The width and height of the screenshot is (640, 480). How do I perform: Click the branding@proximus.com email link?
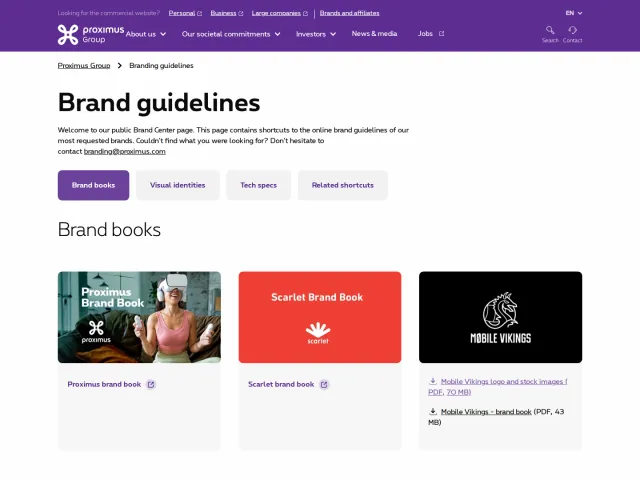click(x=124, y=151)
